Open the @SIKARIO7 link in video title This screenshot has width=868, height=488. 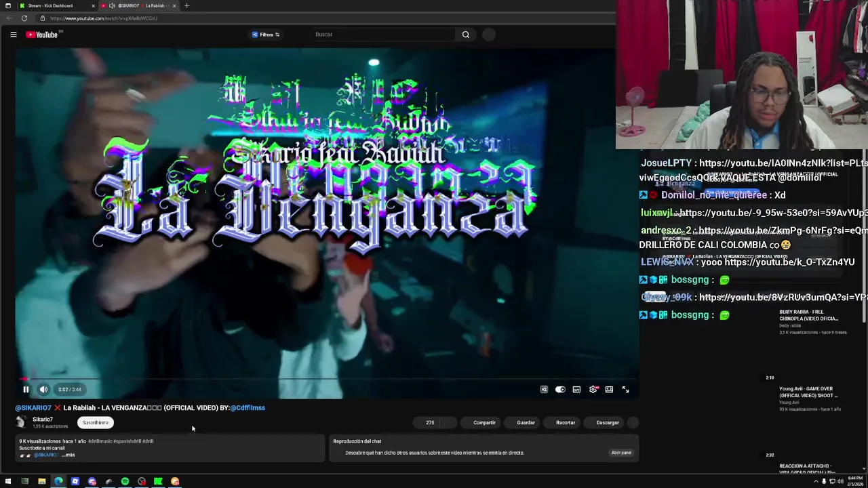click(33, 408)
